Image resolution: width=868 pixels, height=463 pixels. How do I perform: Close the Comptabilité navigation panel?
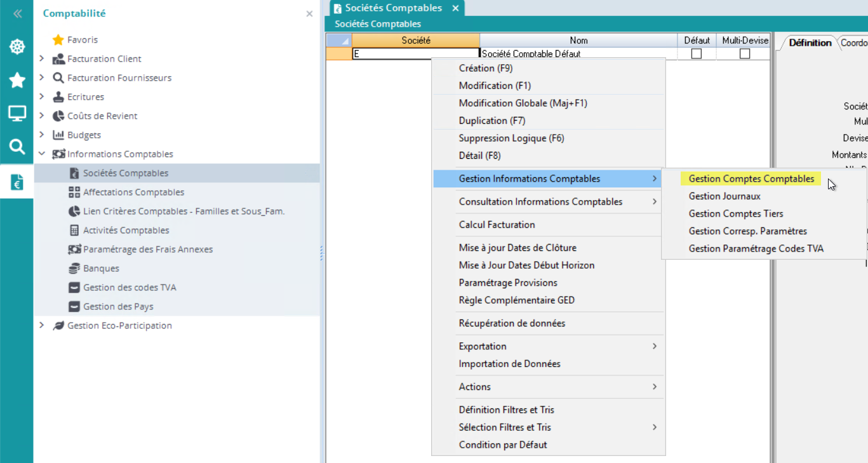click(309, 13)
